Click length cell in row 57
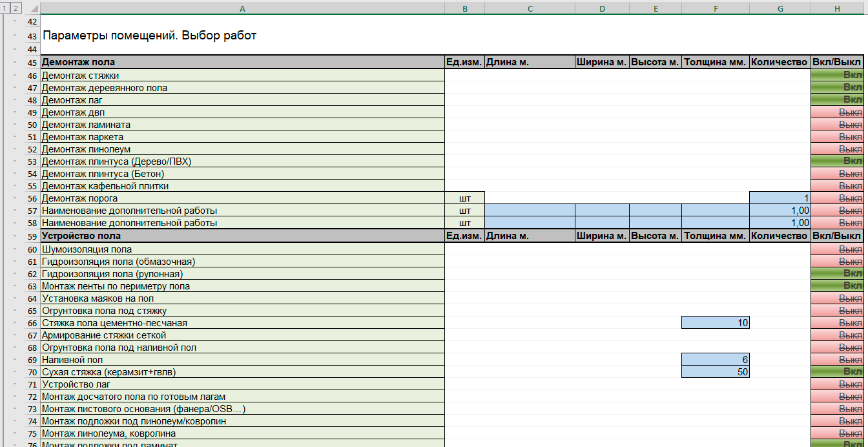The image size is (868, 447). (529, 211)
